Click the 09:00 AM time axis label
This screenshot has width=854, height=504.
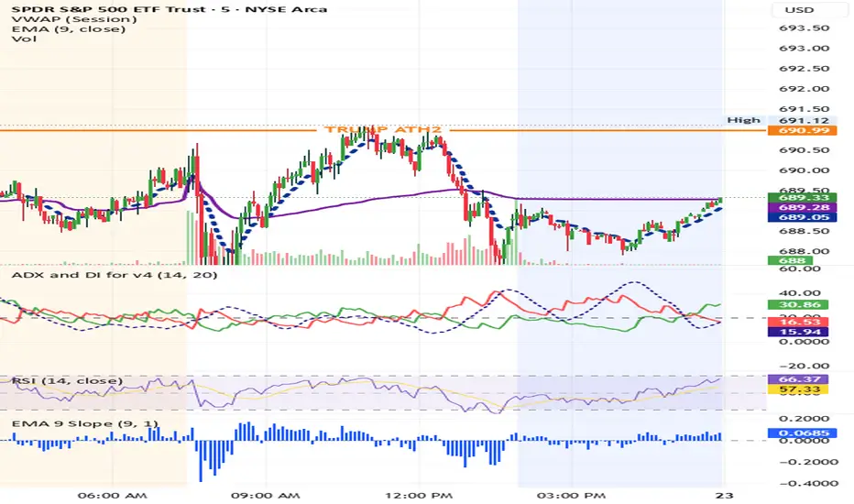click(261, 494)
